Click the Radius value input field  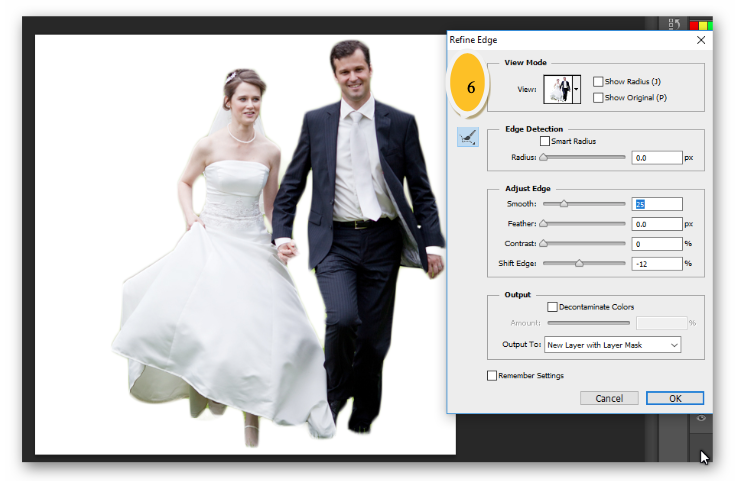pos(657,158)
